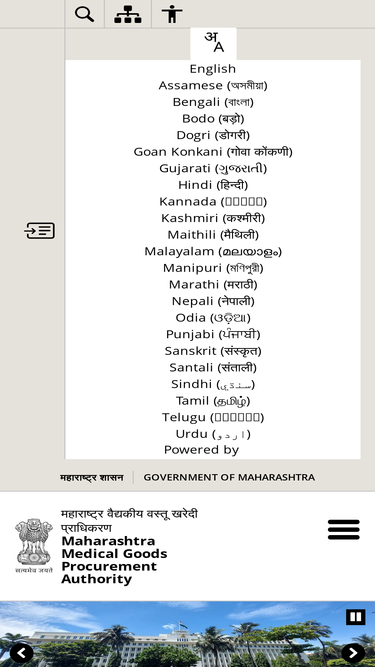375x667 pixels.
Task: Choose Hindi from language list
Action: point(213,185)
